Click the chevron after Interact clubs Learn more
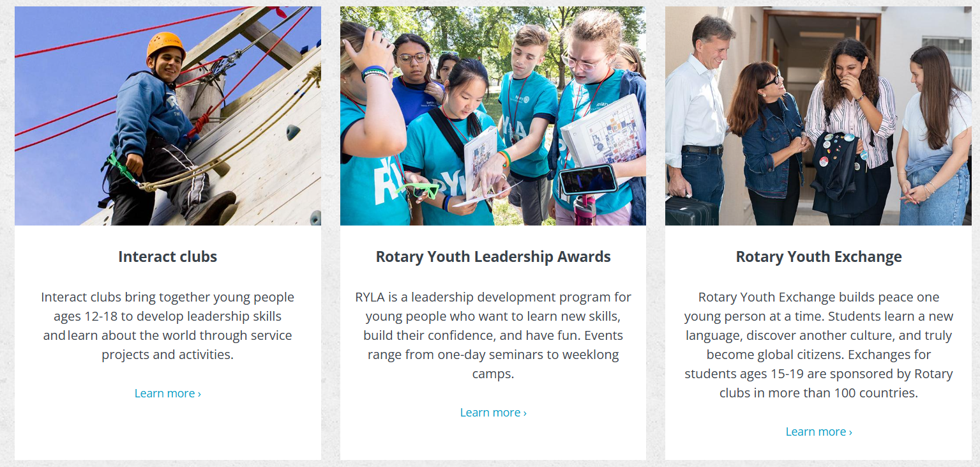Image resolution: width=980 pixels, height=467 pixels. [199, 394]
